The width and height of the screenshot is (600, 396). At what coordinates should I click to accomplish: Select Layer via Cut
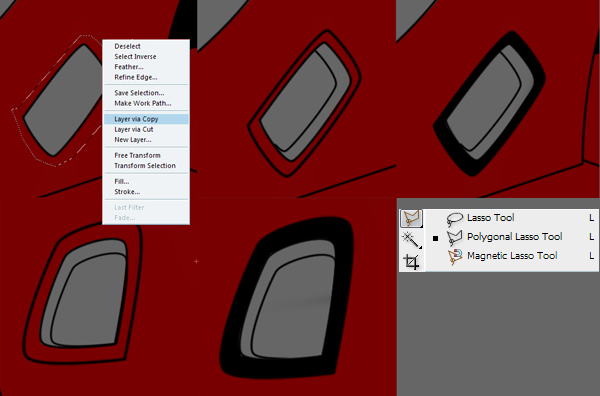146,129
